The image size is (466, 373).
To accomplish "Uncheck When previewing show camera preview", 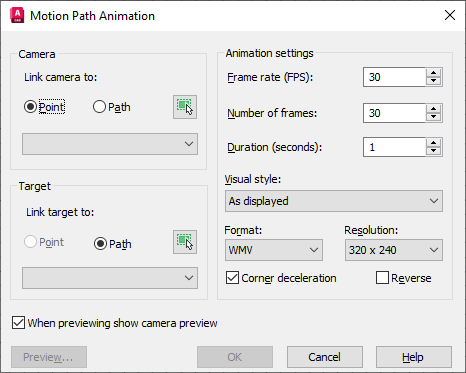I will point(18,323).
